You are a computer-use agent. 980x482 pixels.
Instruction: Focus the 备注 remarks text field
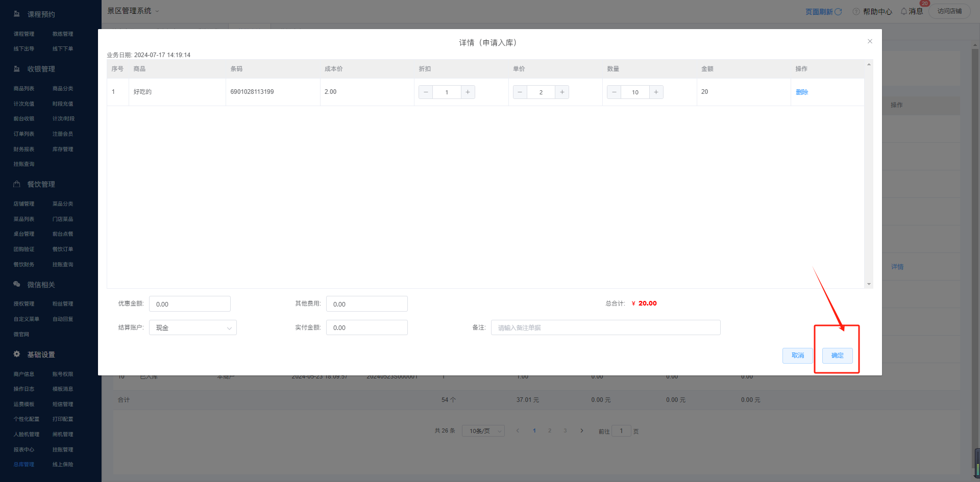(x=605, y=328)
